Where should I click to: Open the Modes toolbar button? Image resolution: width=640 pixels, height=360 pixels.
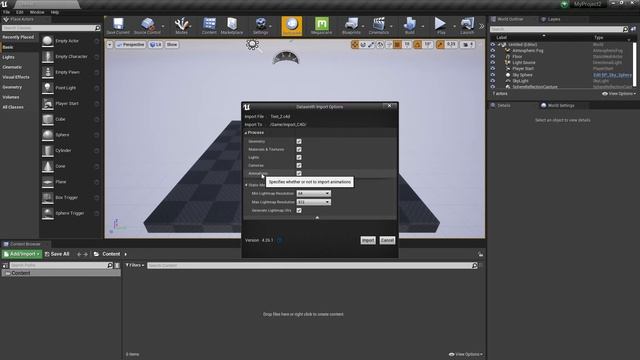pos(182,24)
